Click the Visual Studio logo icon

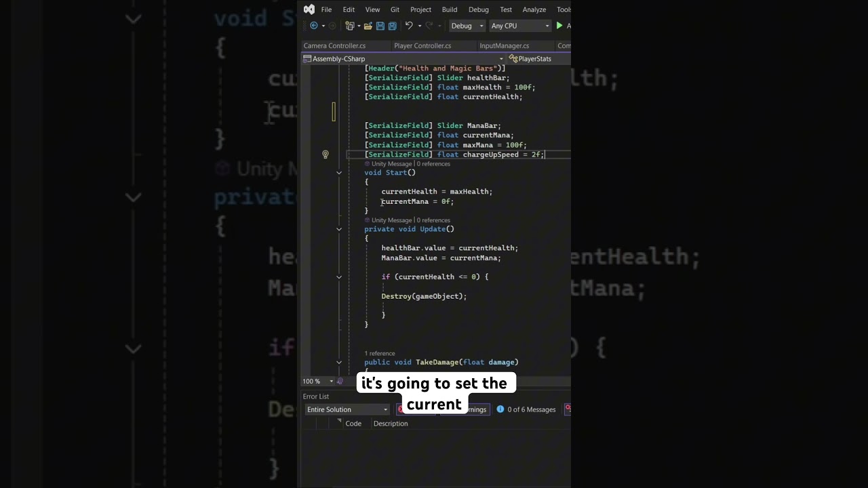(x=309, y=9)
